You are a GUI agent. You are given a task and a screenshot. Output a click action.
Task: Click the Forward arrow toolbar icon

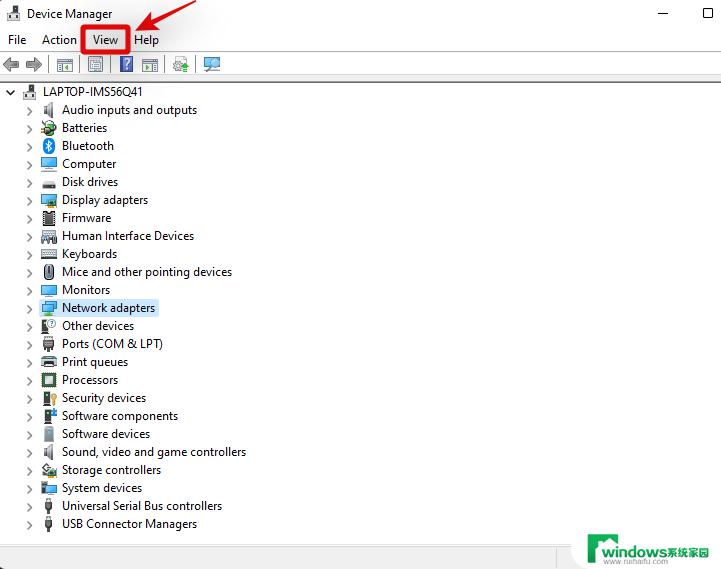34,64
